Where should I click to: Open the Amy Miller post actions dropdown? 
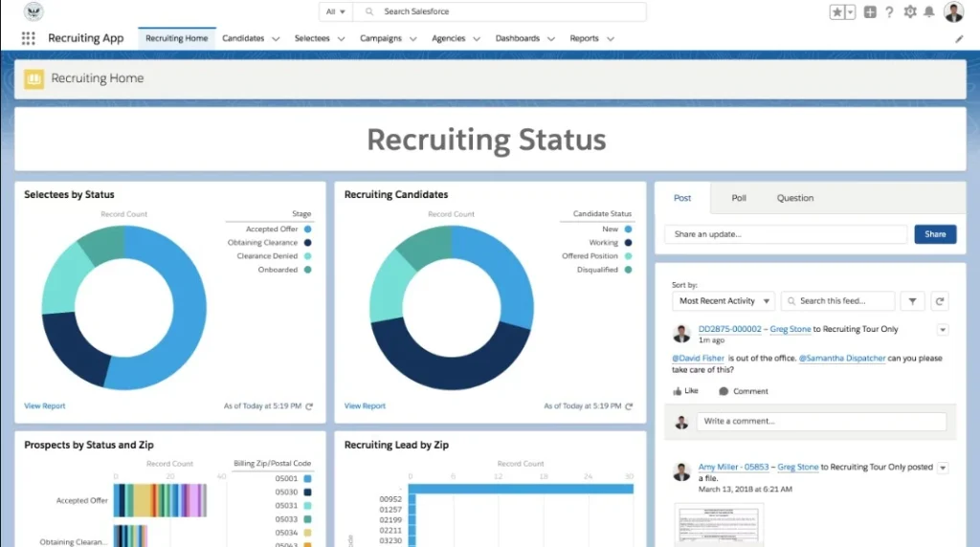943,468
